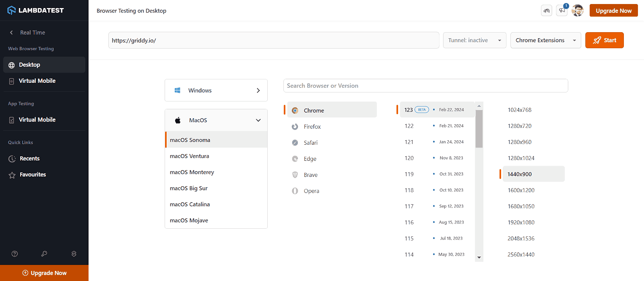
Task: Click version list scroll down arrow
Action: tap(479, 257)
